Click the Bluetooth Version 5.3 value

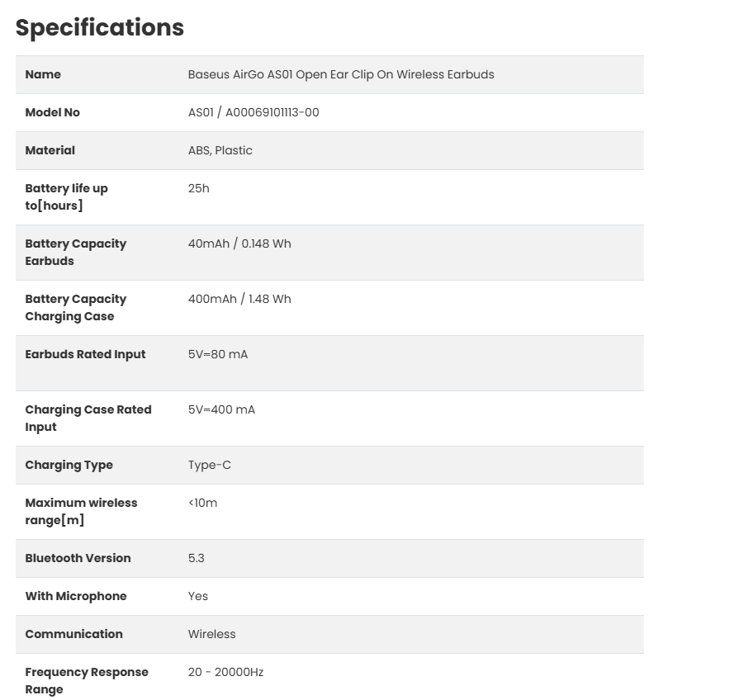click(197, 558)
